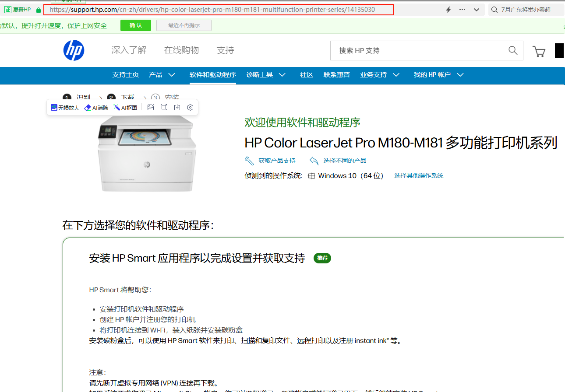
Task: Select the 无损放大 HD enlarge tool
Action: 65,108
